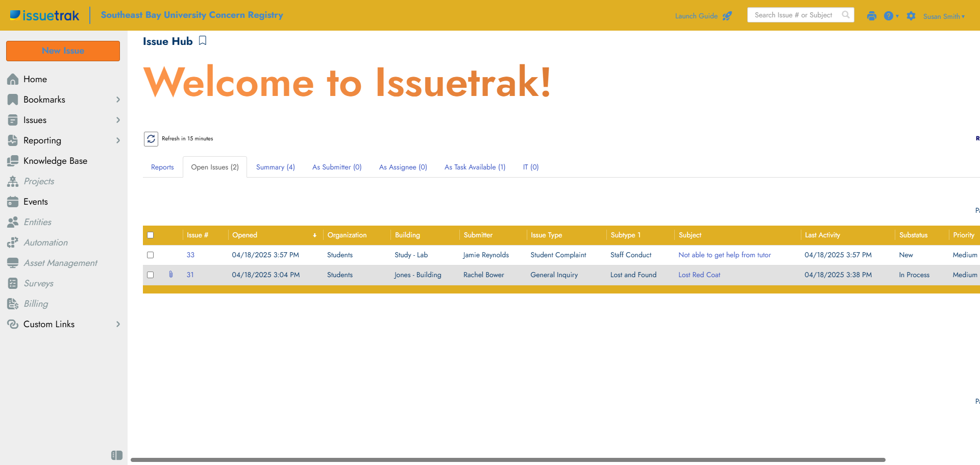Open the Susan Smith user dropdown
980x465 pixels.
click(x=944, y=16)
